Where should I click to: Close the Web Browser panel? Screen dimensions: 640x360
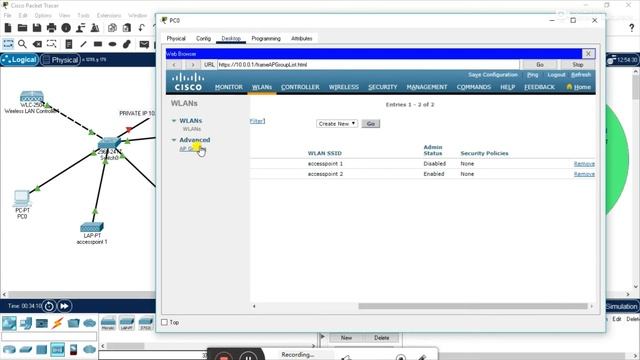588,53
